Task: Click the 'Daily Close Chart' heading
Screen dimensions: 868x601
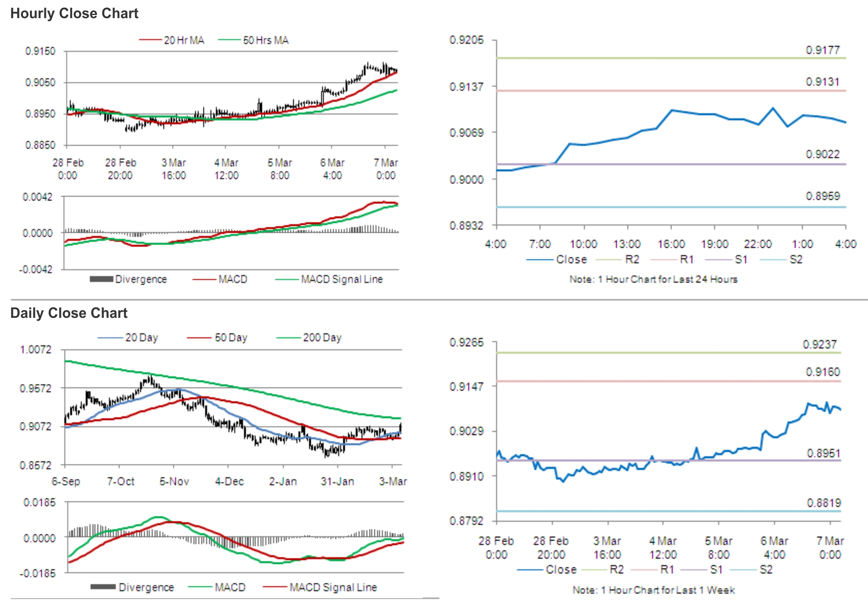Action: [69, 313]
